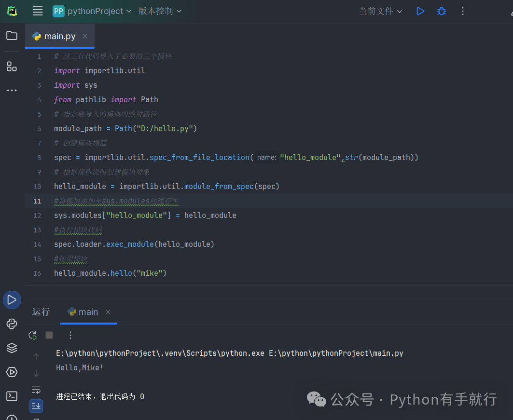Image resolution: width=513 pixels, height=420 pixels.
Task: Toggle soft-wrap in run console
Action: coord(36,390)
